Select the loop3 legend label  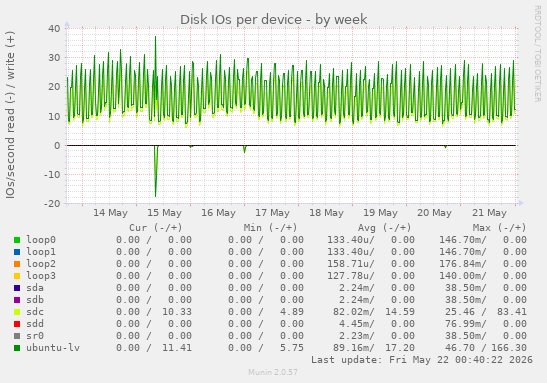[41, 276]
